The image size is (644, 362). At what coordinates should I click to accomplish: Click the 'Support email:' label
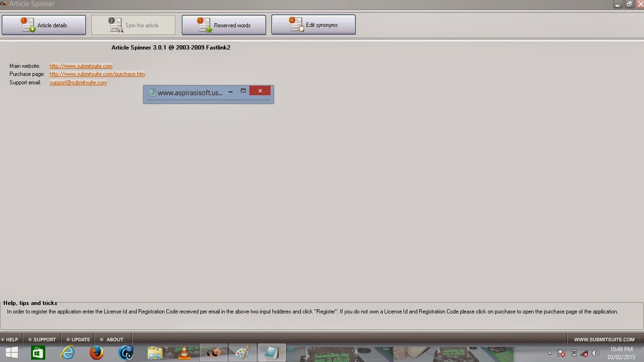click(25, 82)
